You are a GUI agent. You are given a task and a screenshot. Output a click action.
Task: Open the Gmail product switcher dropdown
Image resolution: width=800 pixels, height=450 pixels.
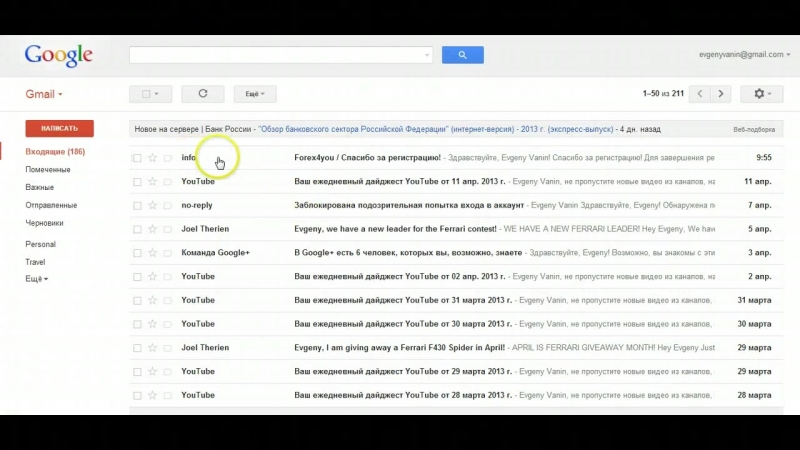click(44, 94)
